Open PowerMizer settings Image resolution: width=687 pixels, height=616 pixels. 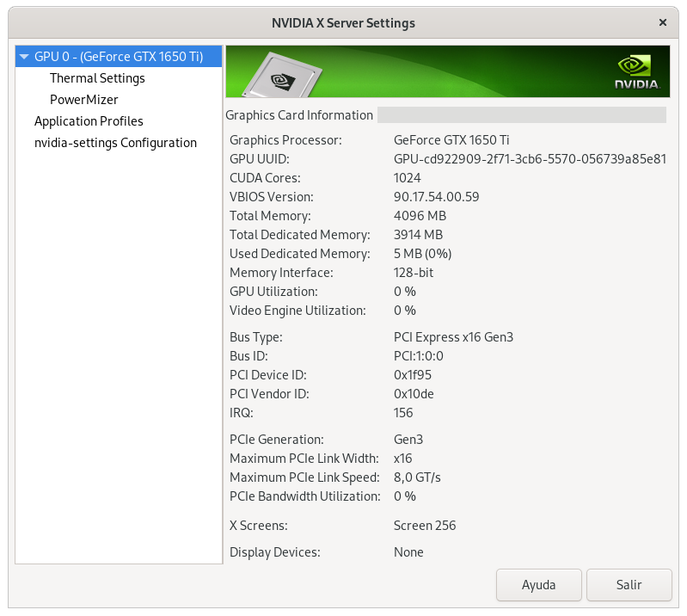click(x=83, y=100)
